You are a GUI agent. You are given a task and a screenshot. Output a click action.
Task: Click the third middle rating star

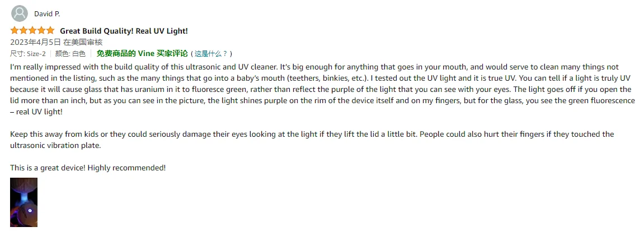[x=32, y=30]
